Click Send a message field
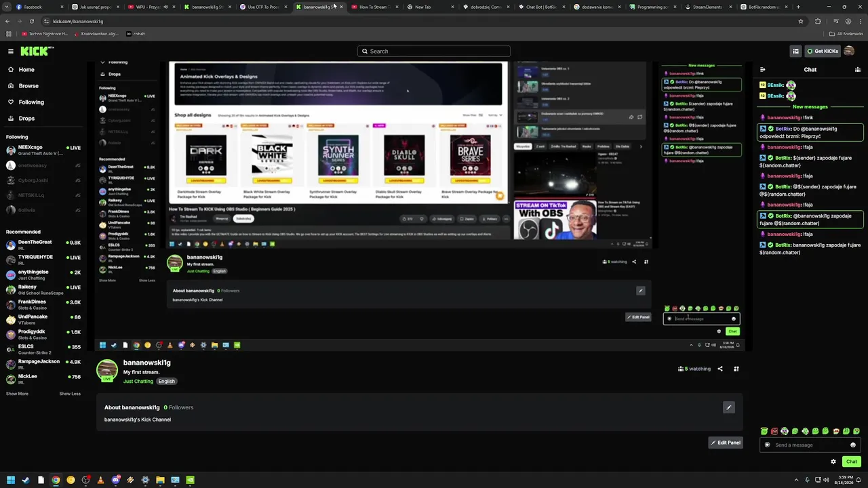 [810, 445]
